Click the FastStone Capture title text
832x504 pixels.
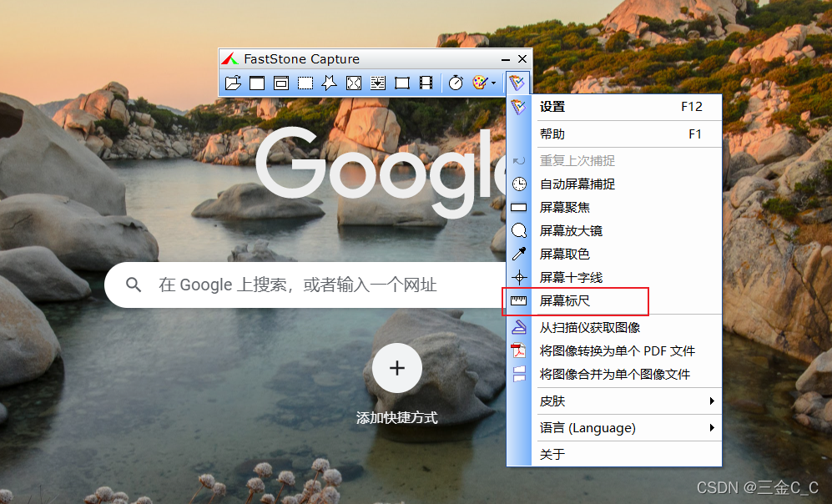(302, 59)
